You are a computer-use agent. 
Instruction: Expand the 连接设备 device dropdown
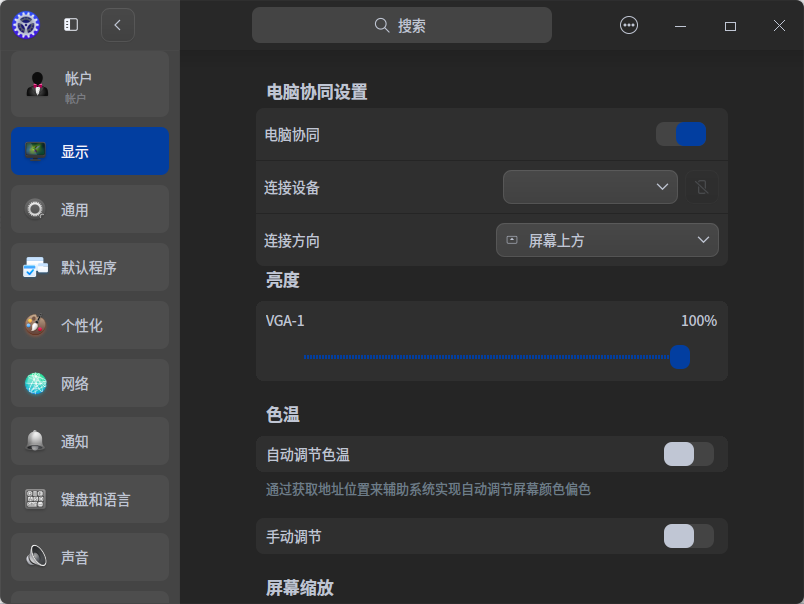tap(590, 187)
